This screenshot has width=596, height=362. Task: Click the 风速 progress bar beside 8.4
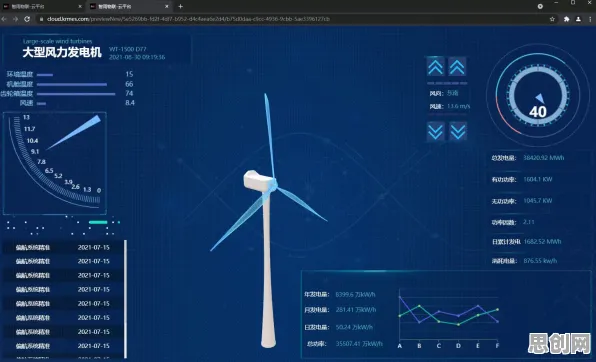[41, 103]
